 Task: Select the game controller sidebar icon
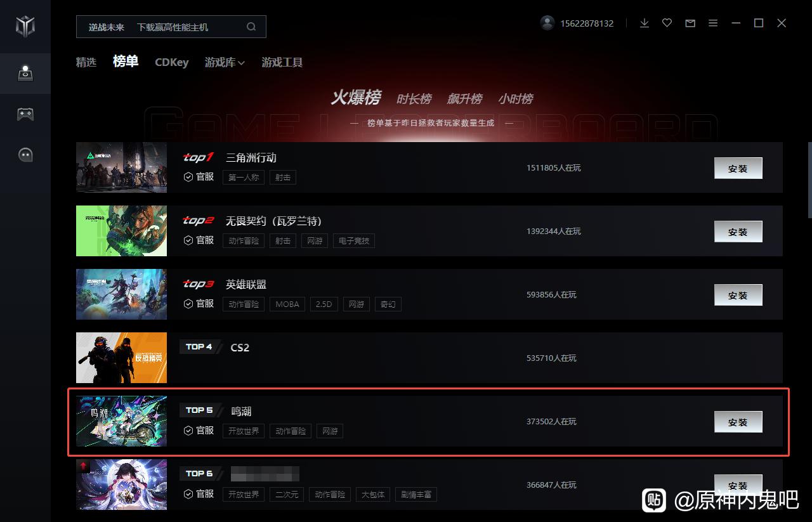(x=25, y=114)
